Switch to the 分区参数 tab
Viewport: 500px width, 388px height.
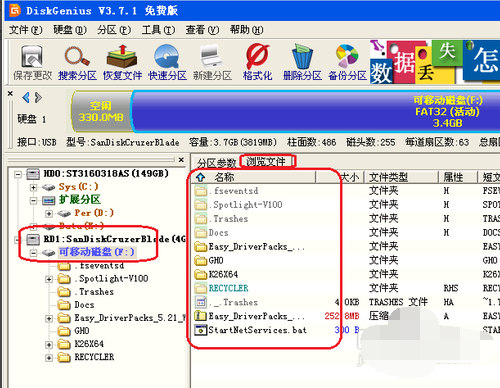pos(216,163)
